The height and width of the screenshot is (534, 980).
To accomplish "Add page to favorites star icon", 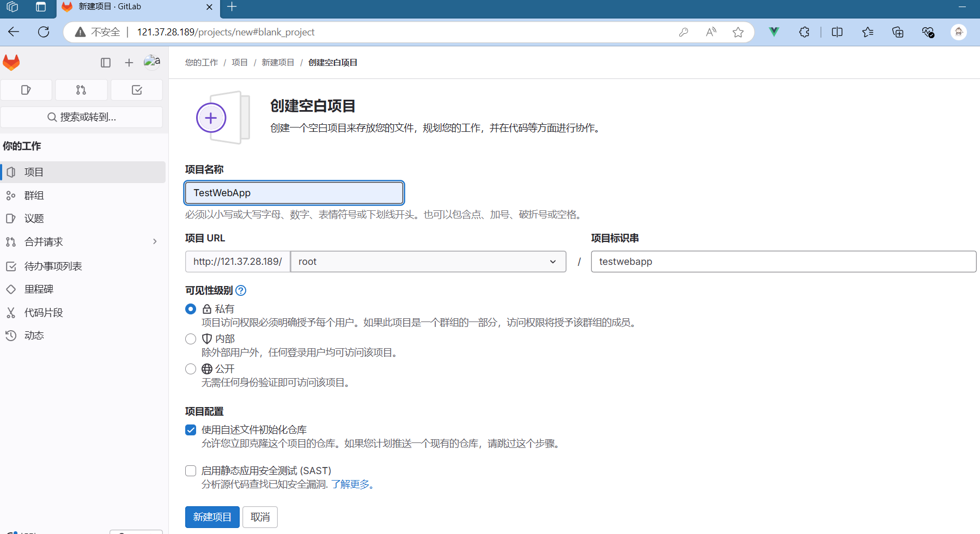I will (x=738, y=32).
